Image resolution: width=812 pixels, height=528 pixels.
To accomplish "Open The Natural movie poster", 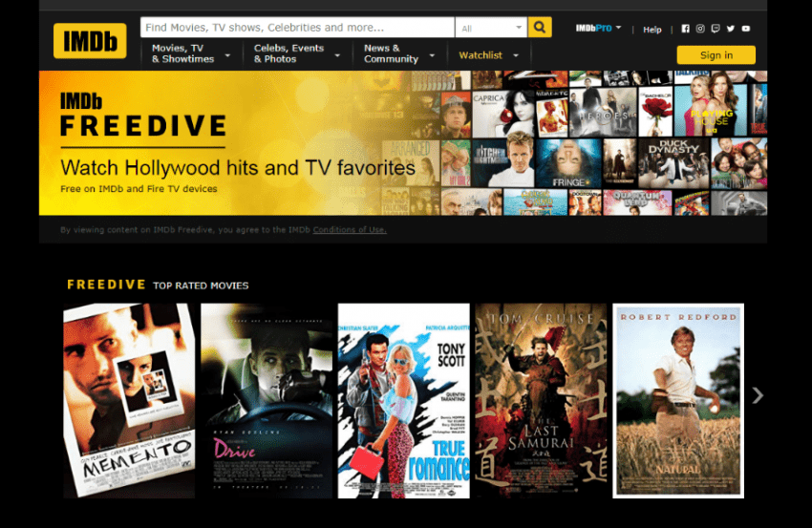I will 678,401.
